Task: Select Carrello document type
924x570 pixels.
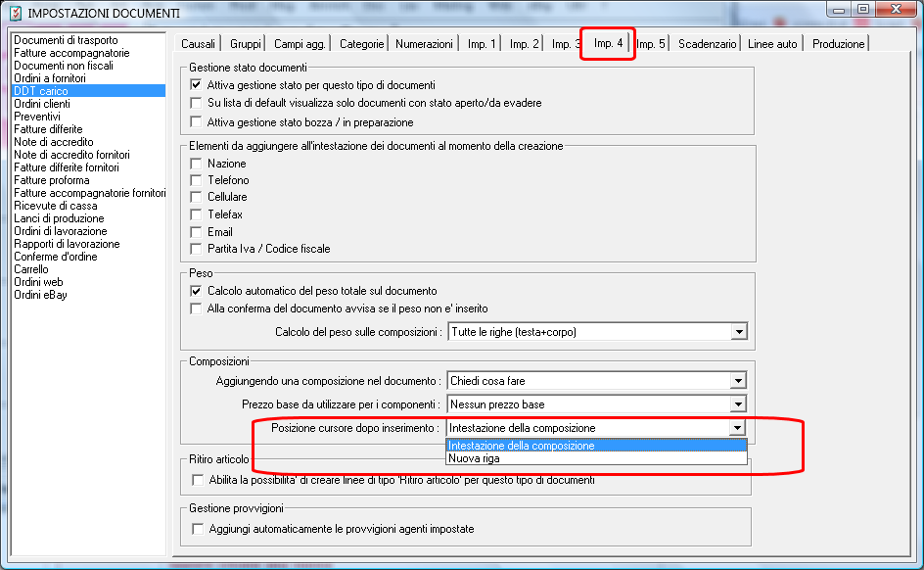Action: [x=88, y=269]
